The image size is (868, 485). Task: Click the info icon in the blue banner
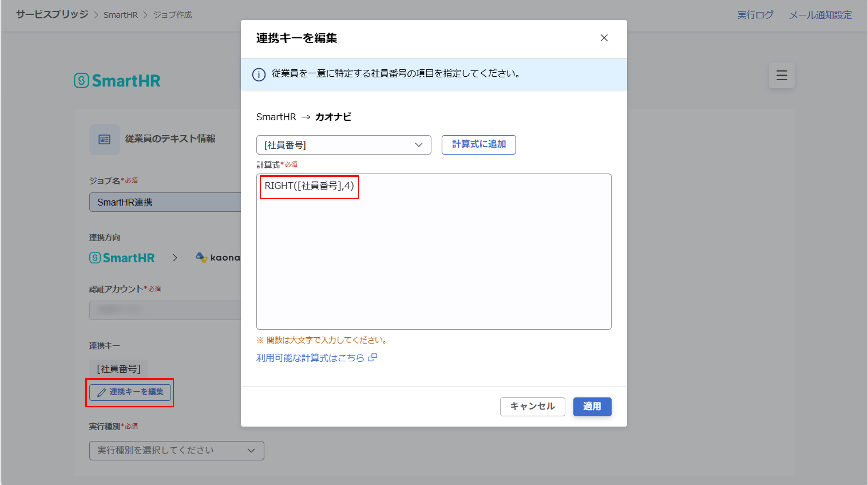(259, 75)
